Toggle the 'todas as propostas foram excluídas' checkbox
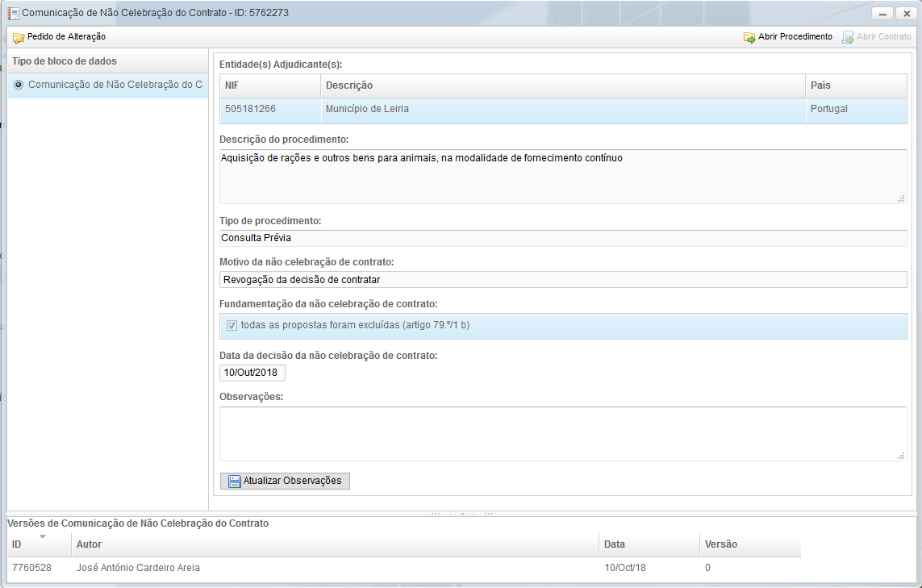 tap(232, 326)
